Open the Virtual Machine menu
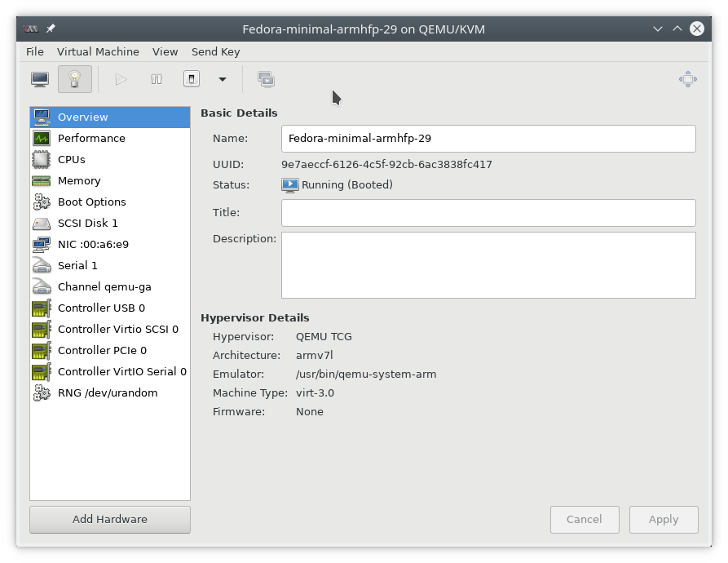 point(98,51)
